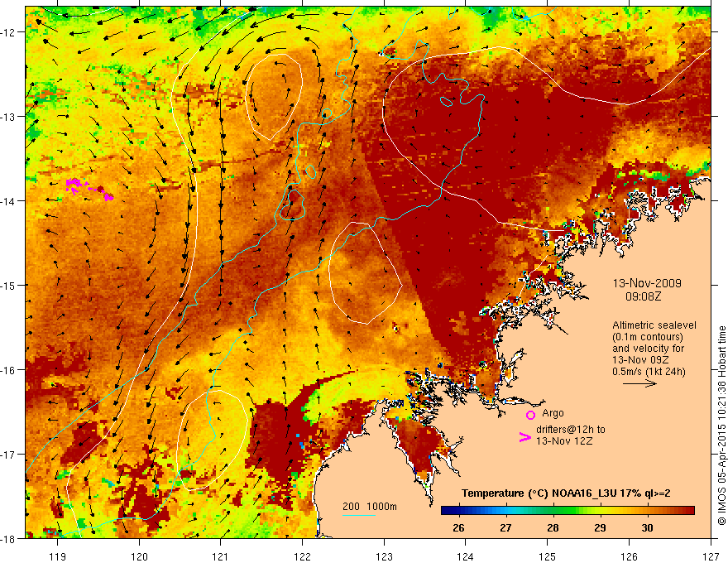
Task: Click the magenta drifter track near 119E
Action: (x=89, y=189)
